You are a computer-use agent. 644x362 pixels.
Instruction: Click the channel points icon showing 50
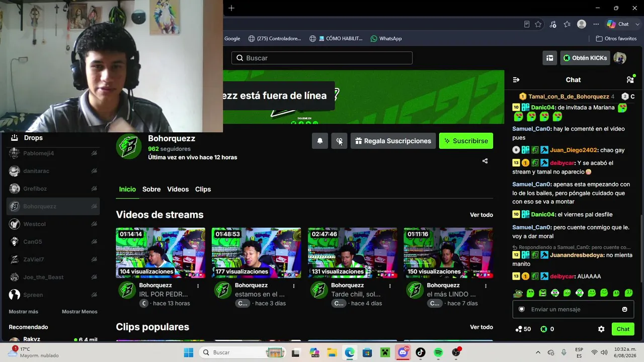coord(519,329)
